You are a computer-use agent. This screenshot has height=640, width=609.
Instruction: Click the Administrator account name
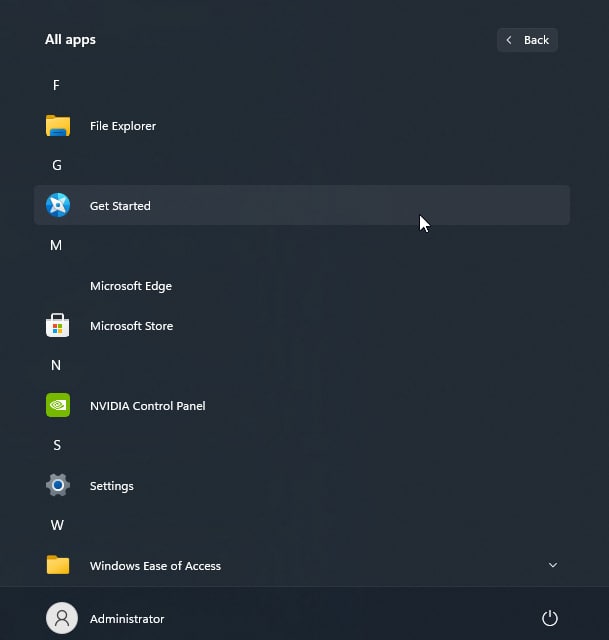coord(127,619)
